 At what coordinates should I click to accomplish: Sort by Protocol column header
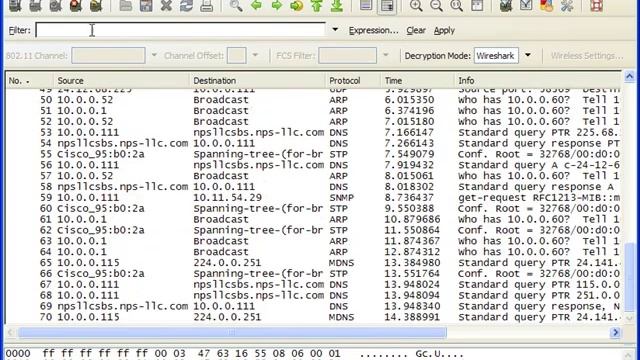click(353, 81)
